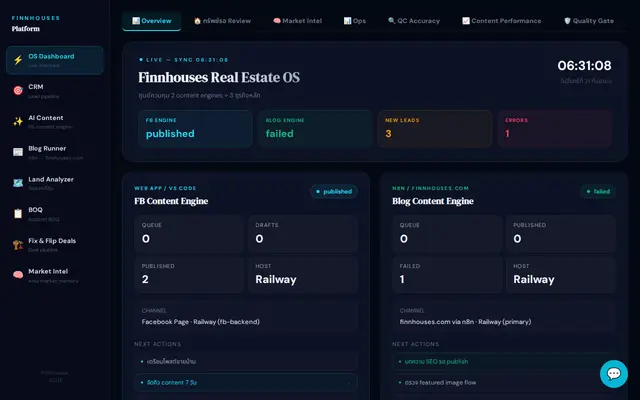Click the 'SEO รอ publish' next action

pos(504,362)
